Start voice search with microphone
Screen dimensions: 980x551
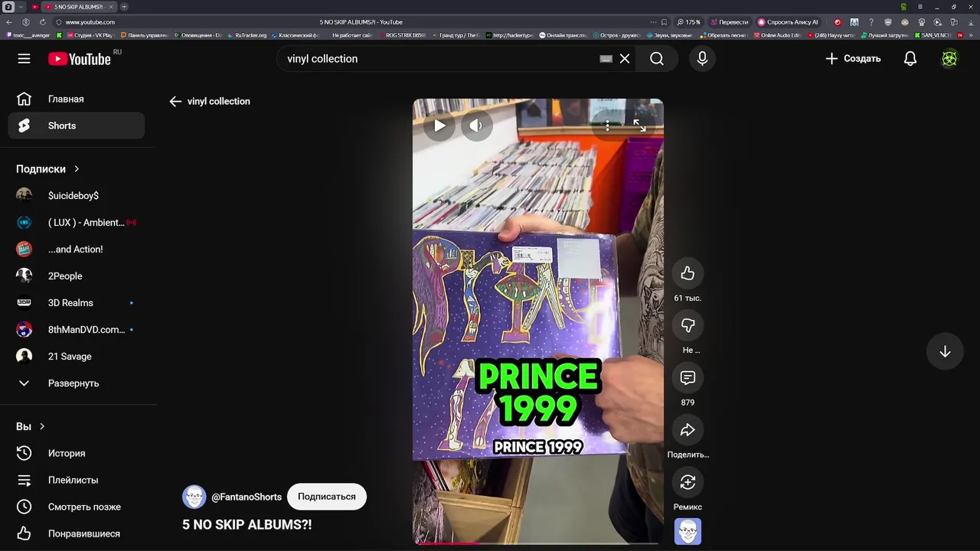click(x=702, y=59)
